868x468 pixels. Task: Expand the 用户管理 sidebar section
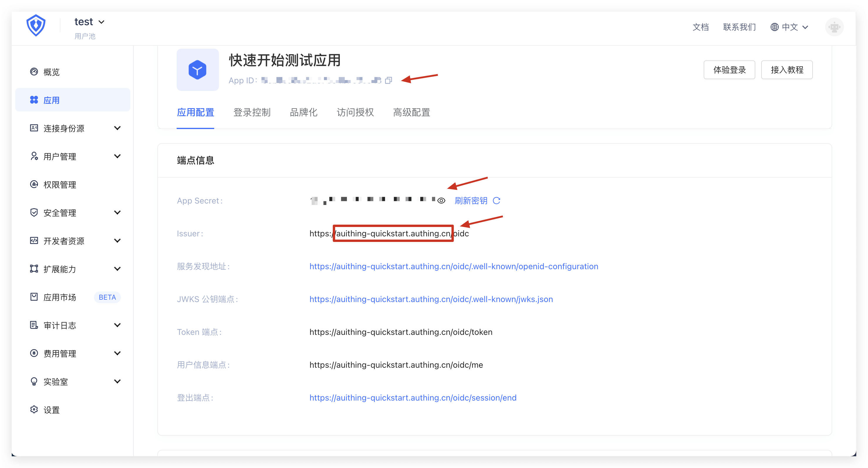coord(117,156)
